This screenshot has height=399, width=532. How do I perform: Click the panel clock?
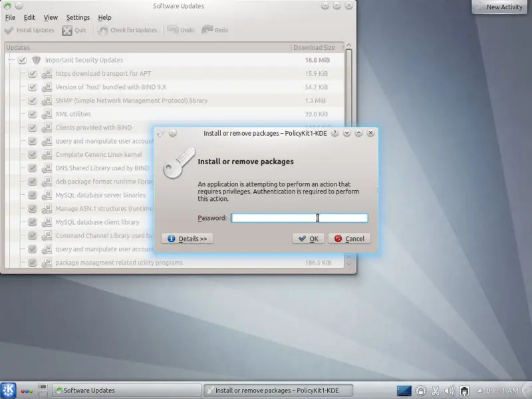(502, 390)
